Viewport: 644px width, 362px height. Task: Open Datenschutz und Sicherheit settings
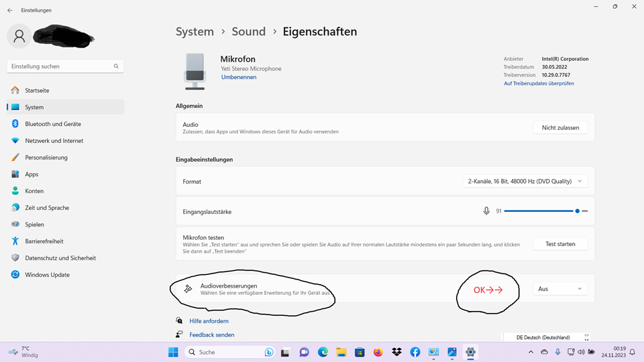pos(60,258)
